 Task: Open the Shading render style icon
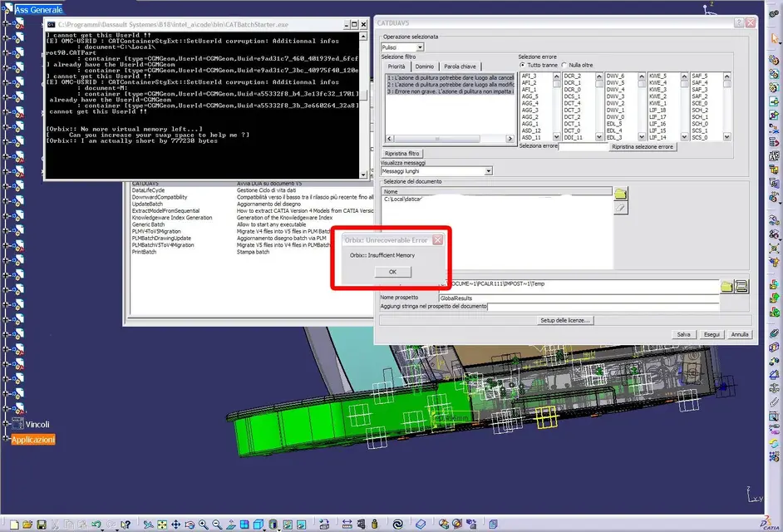pos(273,524)
